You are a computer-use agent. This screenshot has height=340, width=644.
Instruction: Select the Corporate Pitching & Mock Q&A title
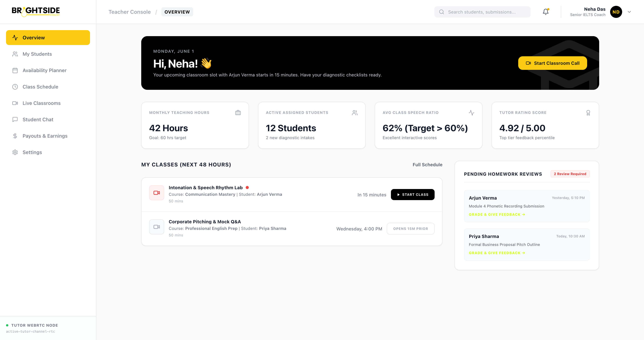[205, 222]
